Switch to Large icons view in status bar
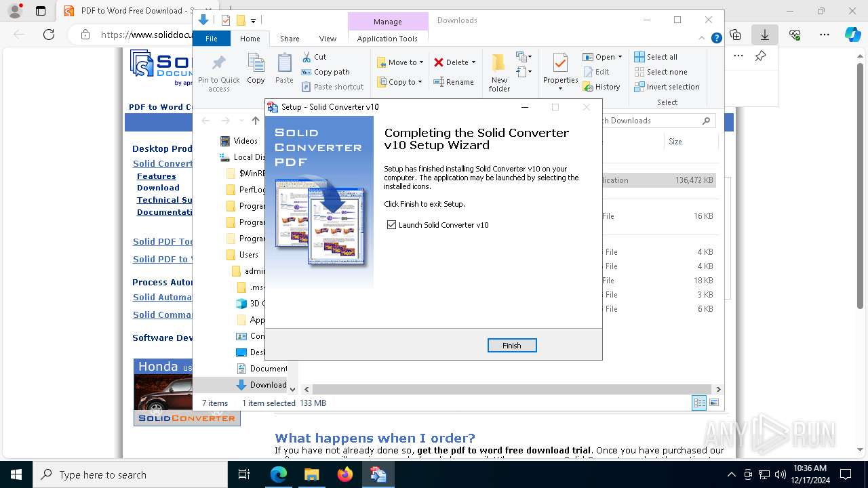Viewport: 868px width, 488px height. (713, 403)
